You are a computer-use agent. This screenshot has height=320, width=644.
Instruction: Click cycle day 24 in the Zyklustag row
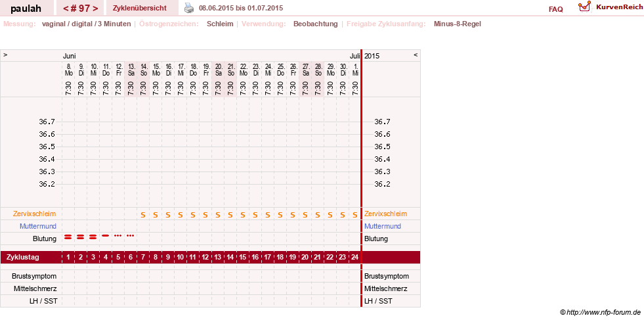click(355, 258)
